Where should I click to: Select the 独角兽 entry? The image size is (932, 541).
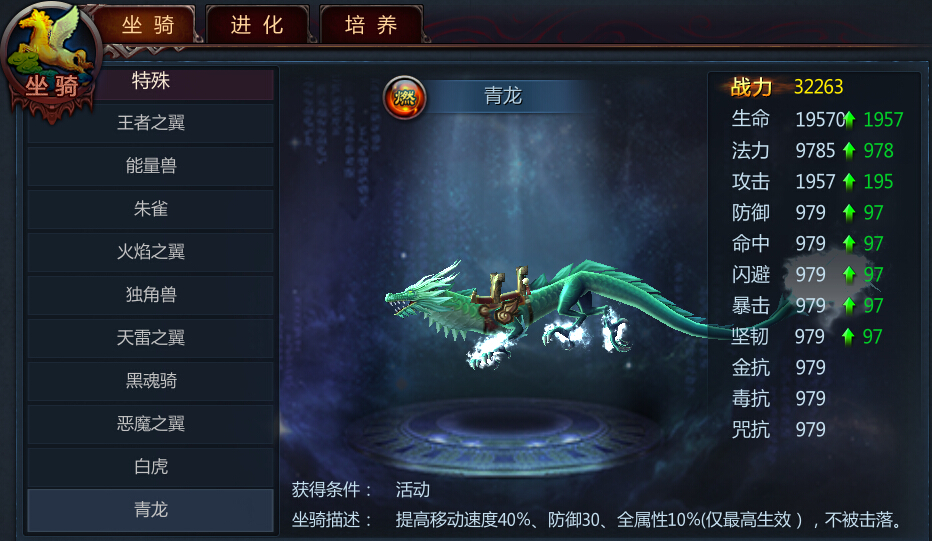point(150,295)
